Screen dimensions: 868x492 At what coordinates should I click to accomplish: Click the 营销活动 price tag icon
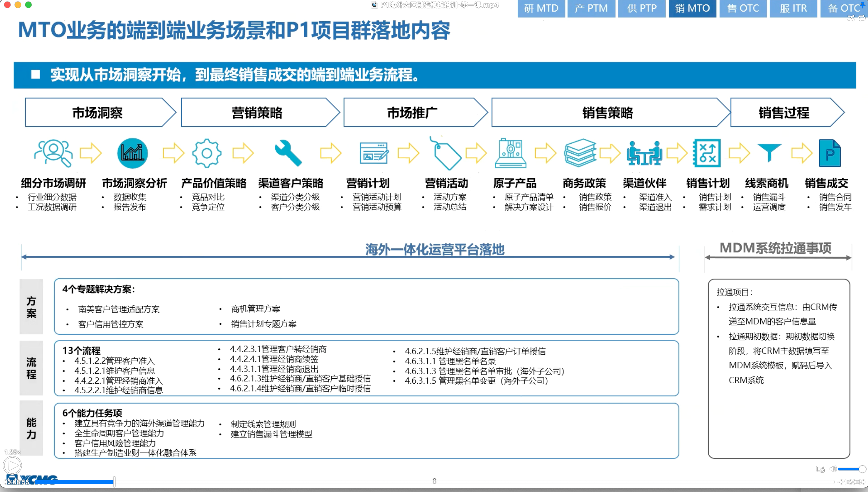(446, 153)
